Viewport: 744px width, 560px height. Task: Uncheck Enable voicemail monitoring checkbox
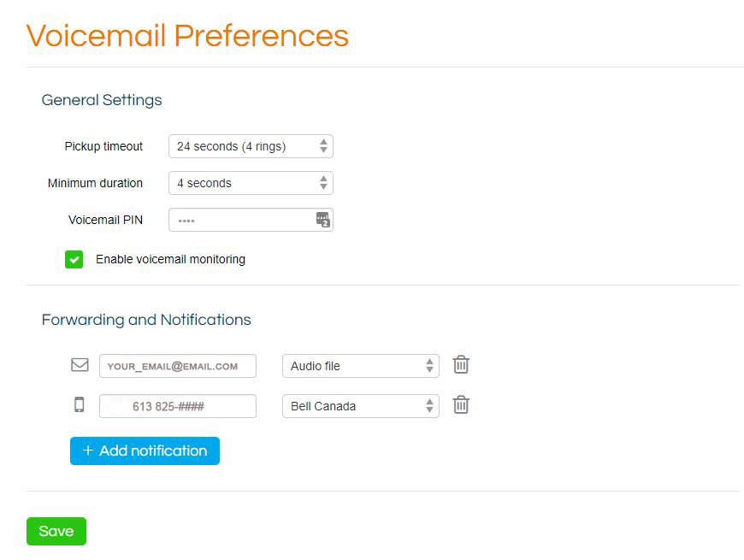74,259
